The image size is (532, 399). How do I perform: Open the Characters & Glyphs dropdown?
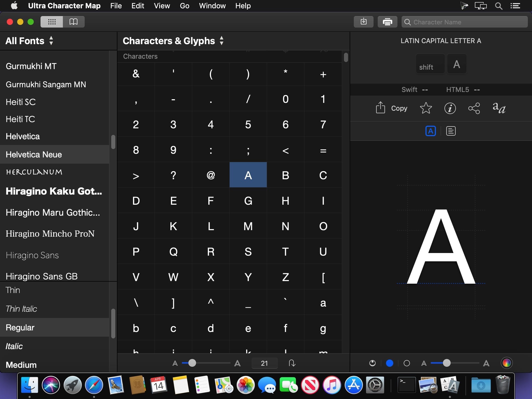coord(173,41)
